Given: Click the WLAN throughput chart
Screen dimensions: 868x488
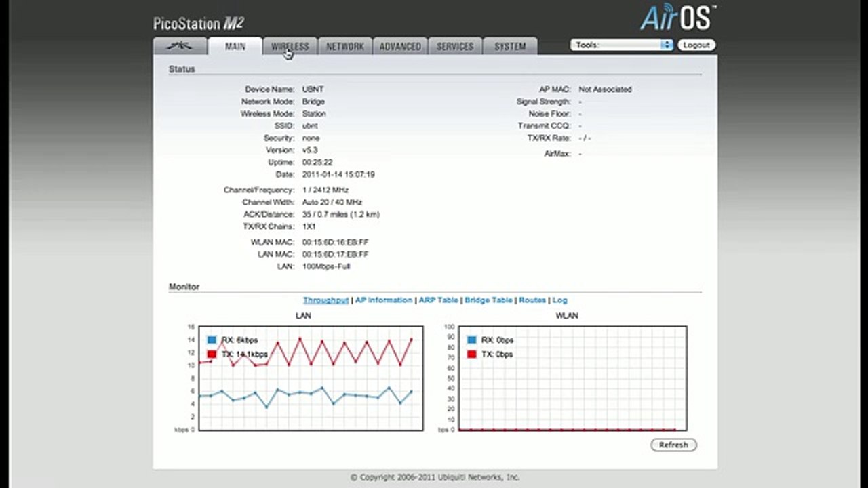Looking at the screenshot, I should pos(572,378).
